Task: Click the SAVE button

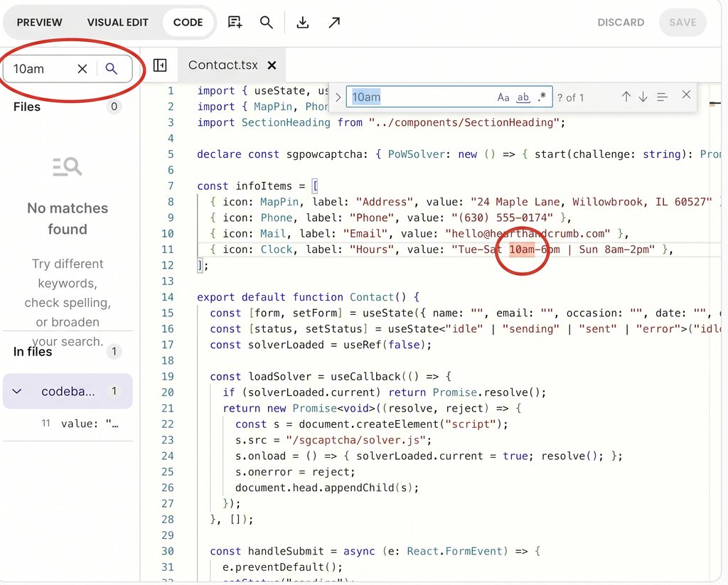Action: coord(682,22)
